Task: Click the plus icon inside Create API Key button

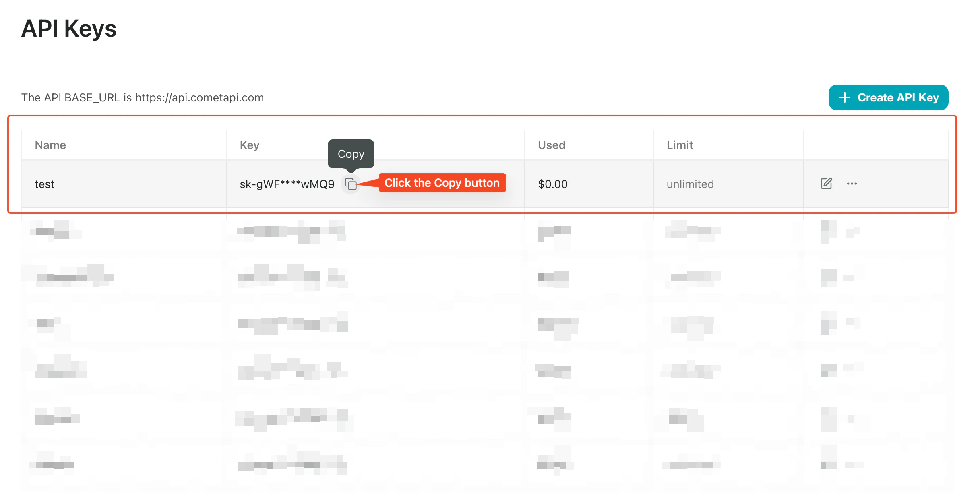Action: (x=844, y=97)
